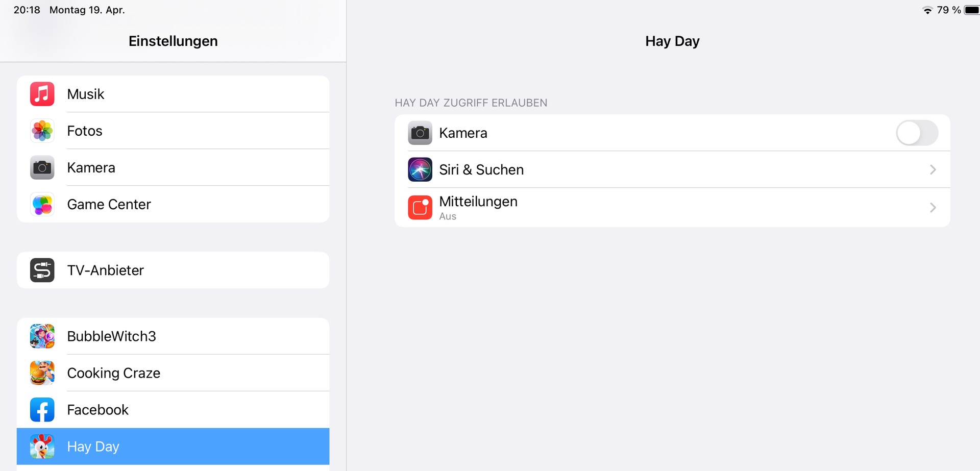
Task: Enable Kamera access for Hay Day
Action: point(917,133)
